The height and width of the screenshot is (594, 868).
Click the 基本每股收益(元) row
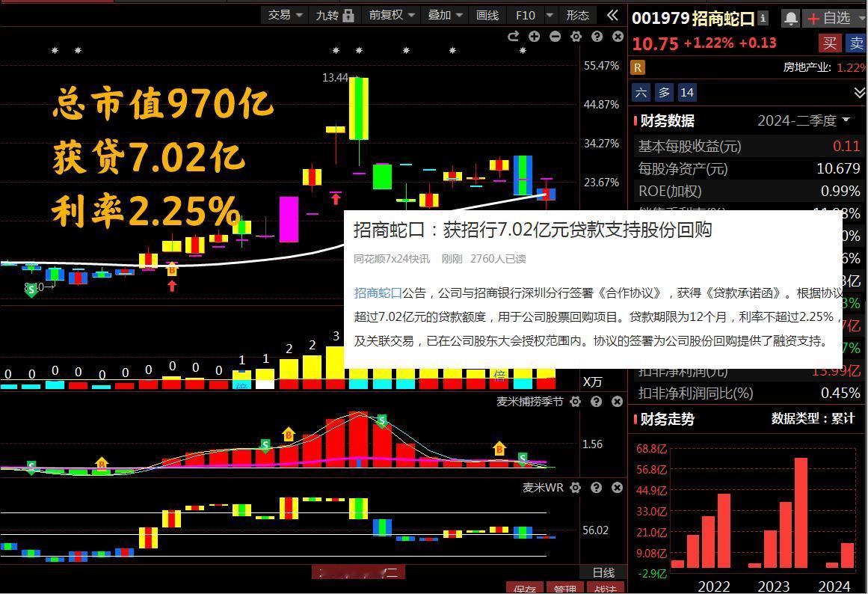coord(750,147)
